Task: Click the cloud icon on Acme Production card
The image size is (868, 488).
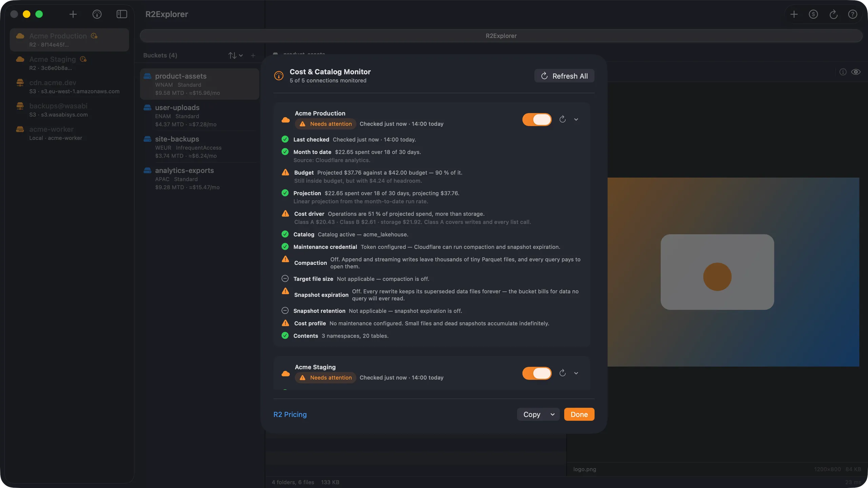Action: click(x=285, y=120)
